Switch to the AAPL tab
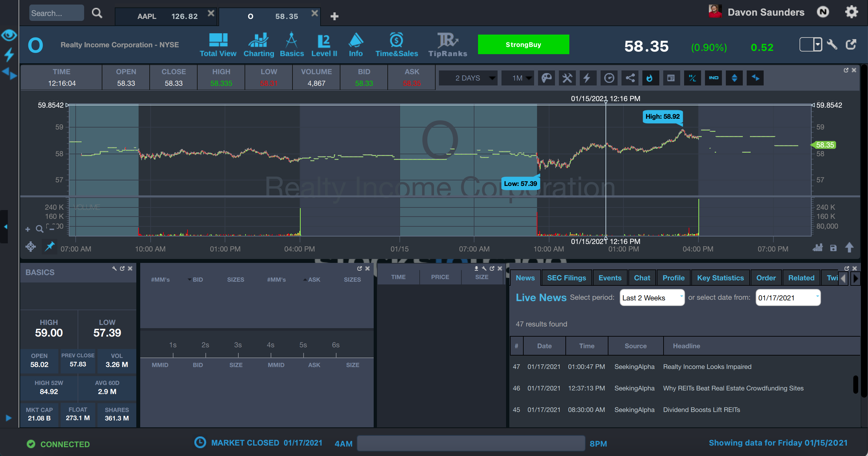The width and height of the screenshot is (868, 456). pos(166,16)
